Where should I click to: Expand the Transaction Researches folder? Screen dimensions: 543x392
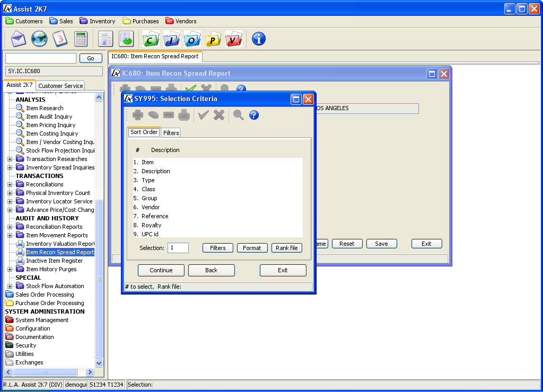coord(10,159)
